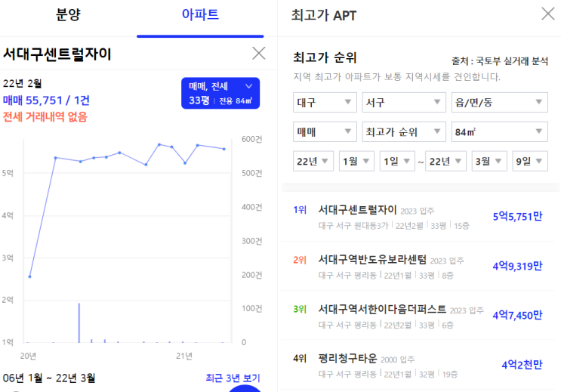Open rank 1 서대구센트럴자이 listing
This screenshot has width=561, height=392.
[x=418, y=217]
